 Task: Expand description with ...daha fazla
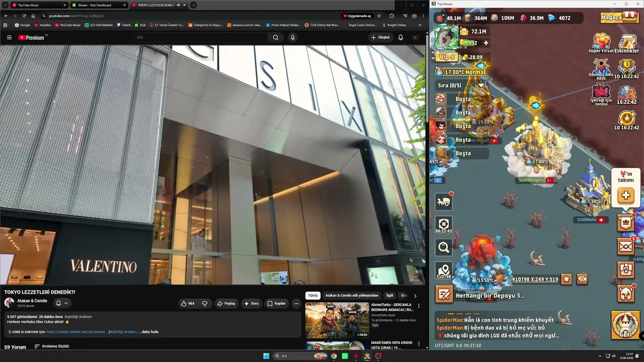149,332
